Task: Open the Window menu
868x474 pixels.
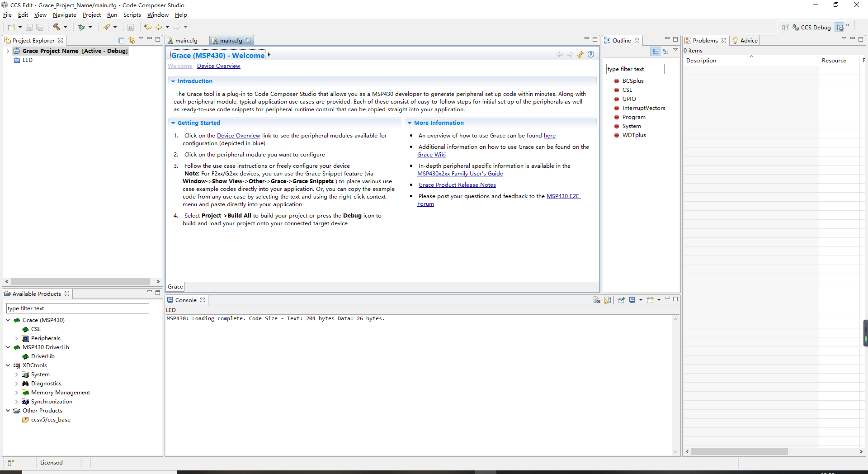Action: click(158, 15)
